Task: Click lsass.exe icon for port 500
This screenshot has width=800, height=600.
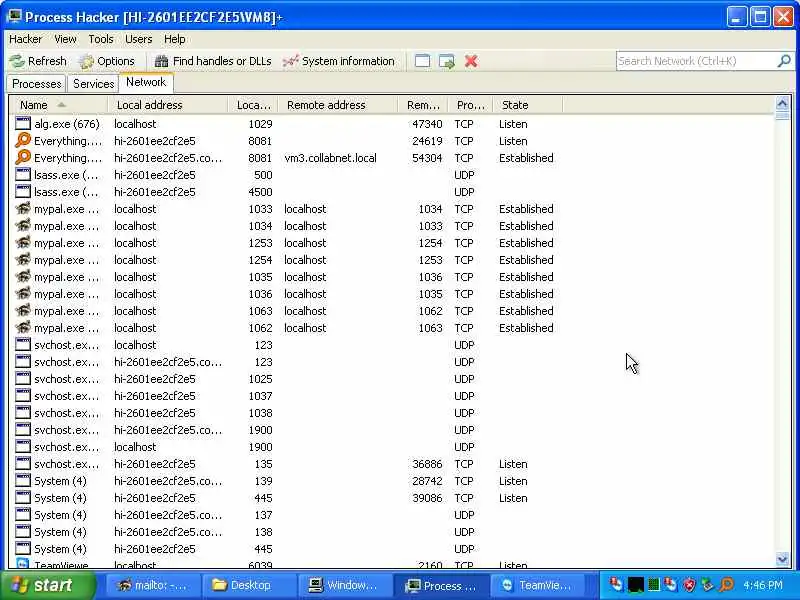Action: click(x=23, y=174)
